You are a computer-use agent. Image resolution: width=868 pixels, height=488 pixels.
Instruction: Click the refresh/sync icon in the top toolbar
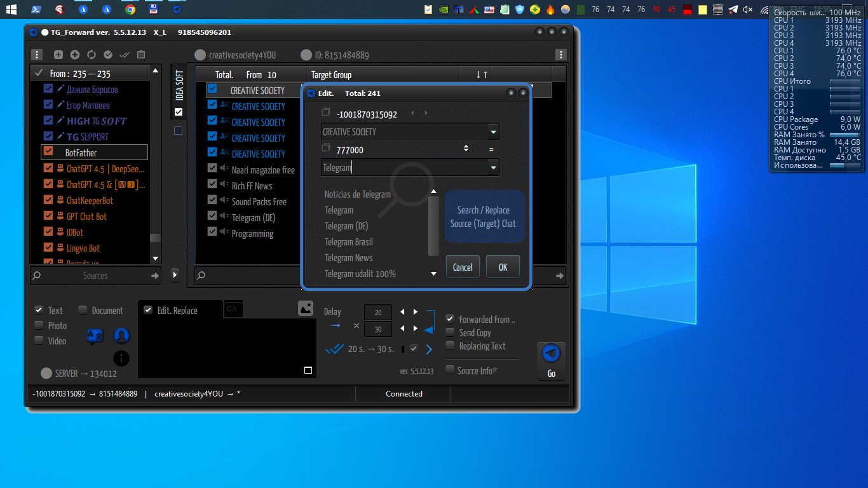point(92,55)
